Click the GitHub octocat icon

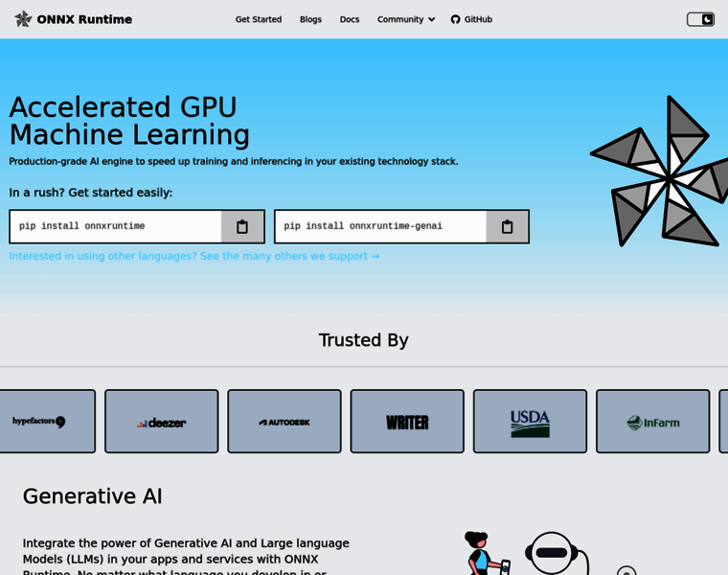coord(455,19)
